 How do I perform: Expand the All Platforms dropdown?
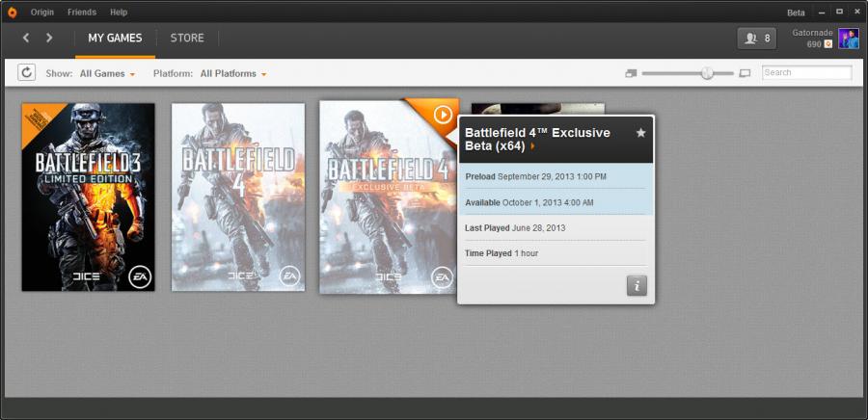click(232, 73)
